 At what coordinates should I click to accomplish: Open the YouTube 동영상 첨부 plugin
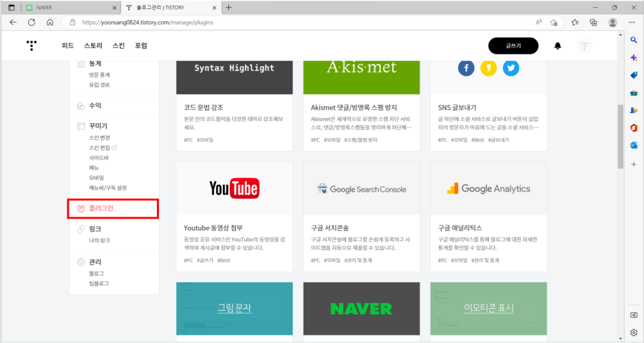[x=235, y=217]
